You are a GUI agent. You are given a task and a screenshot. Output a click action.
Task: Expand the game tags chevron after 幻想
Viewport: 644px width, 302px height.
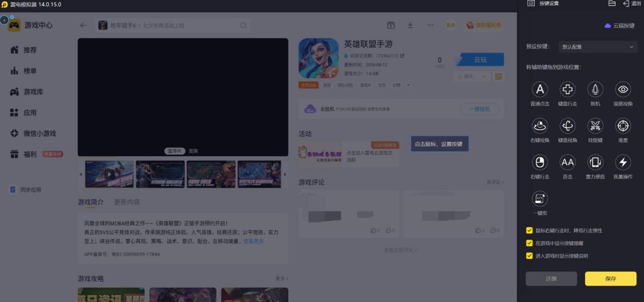(408, 85)
